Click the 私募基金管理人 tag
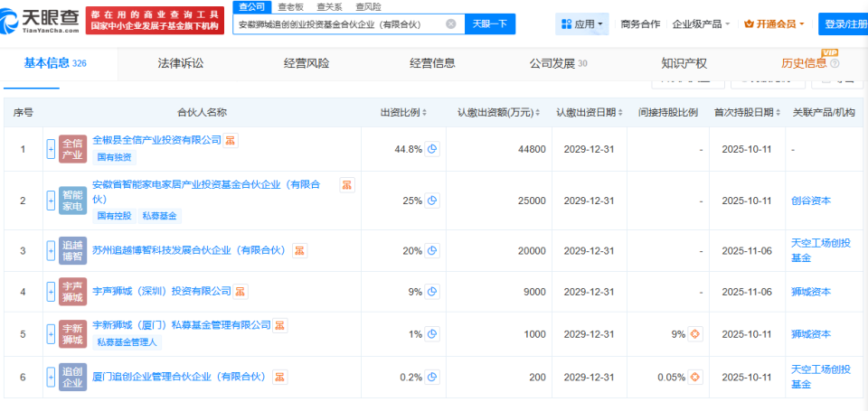The width and height of the screenshot is (868, 411). [x=127, y=342]
